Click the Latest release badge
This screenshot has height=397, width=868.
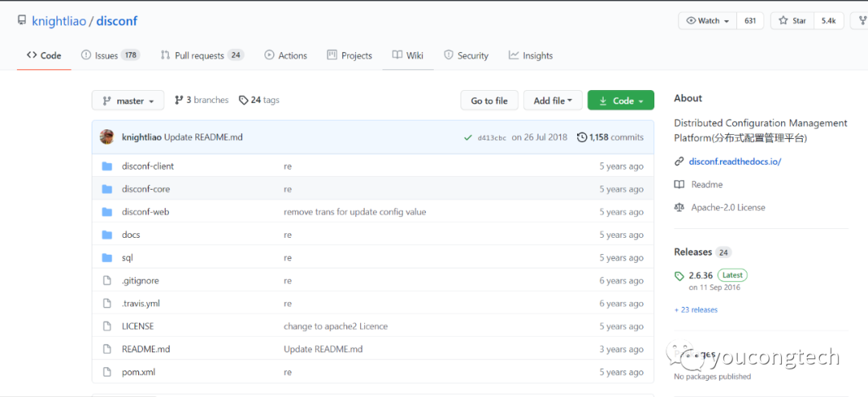(x=733, y=275)
